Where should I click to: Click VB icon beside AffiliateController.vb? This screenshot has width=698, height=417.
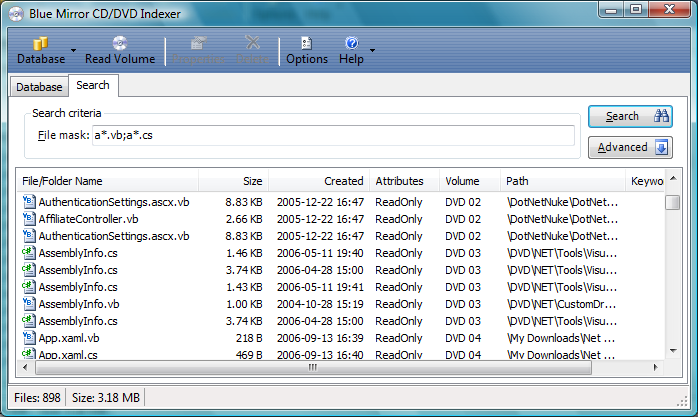pyautogui.click(x=29, y=219)
